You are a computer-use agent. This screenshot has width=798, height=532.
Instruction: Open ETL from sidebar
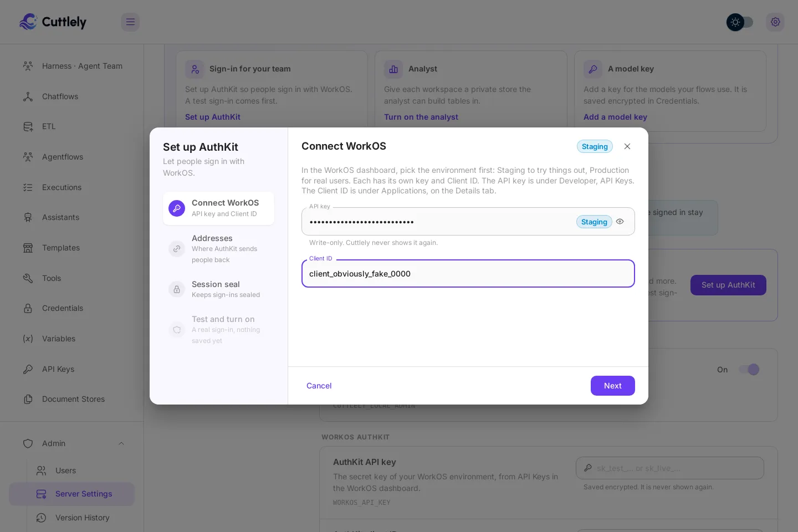point(72,126)
